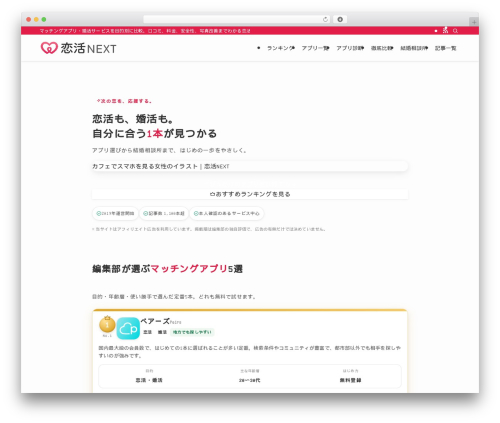
Task: Expand the 結婚相談所 nav item
Action: (x=414, y=48)
